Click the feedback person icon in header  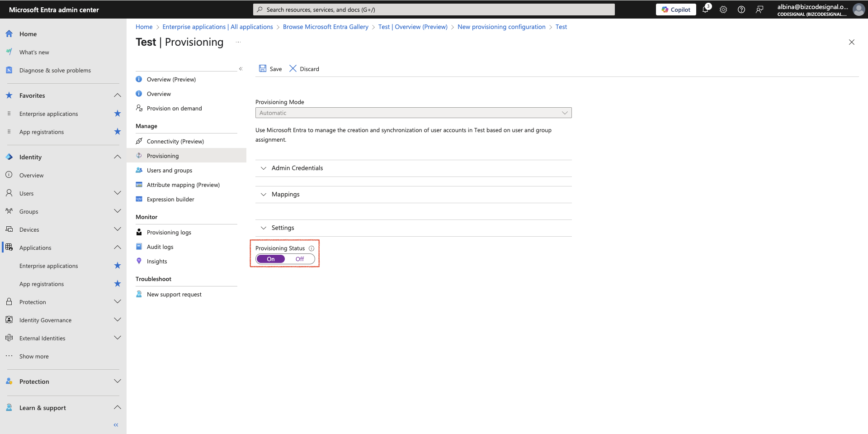pos(759,10)
